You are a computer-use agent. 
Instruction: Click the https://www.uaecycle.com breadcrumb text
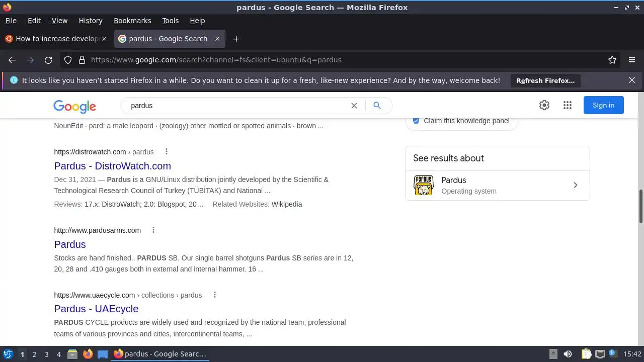tap(95, 295)
